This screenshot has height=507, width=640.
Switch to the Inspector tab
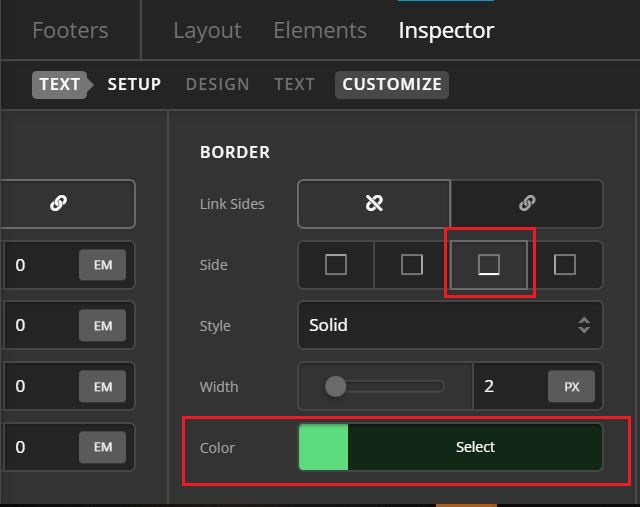pos(446,31)
